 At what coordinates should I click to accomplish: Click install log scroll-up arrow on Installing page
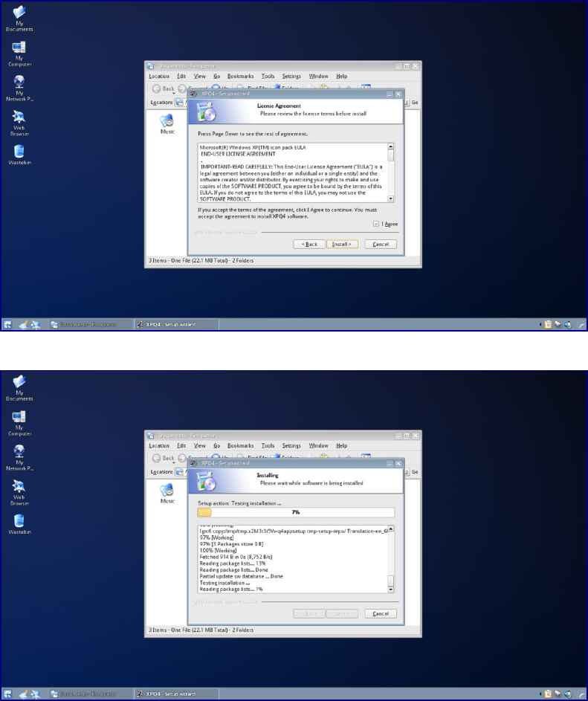click(391, 529)
